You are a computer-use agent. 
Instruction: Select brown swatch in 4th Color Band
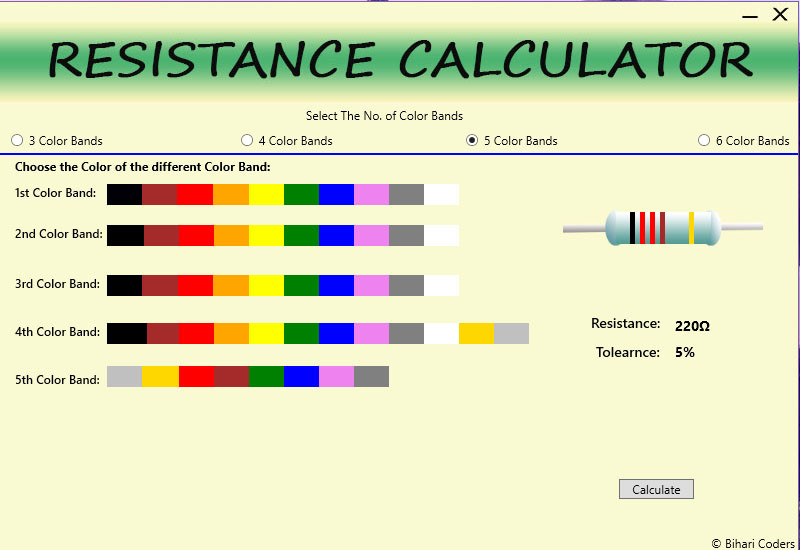(x=163, y=333)
